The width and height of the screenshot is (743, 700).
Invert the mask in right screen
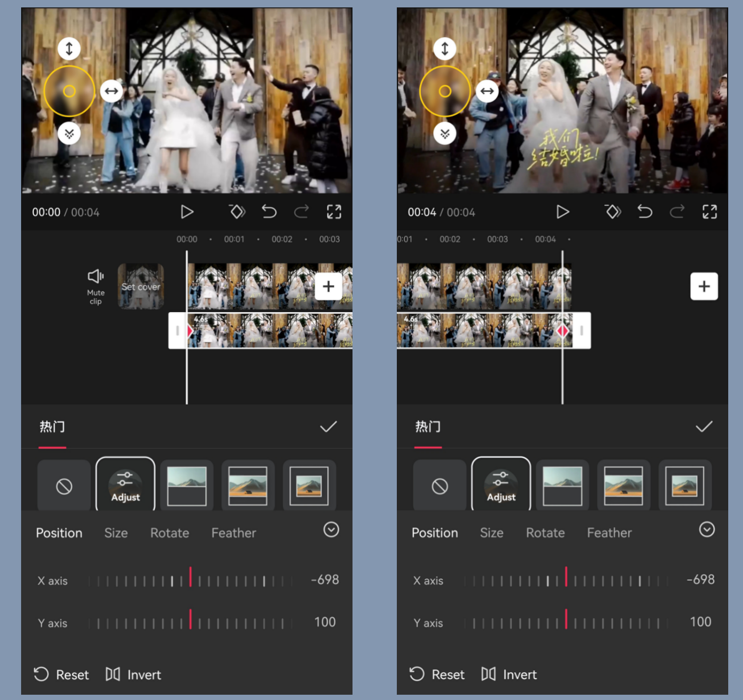pos(509,675)
